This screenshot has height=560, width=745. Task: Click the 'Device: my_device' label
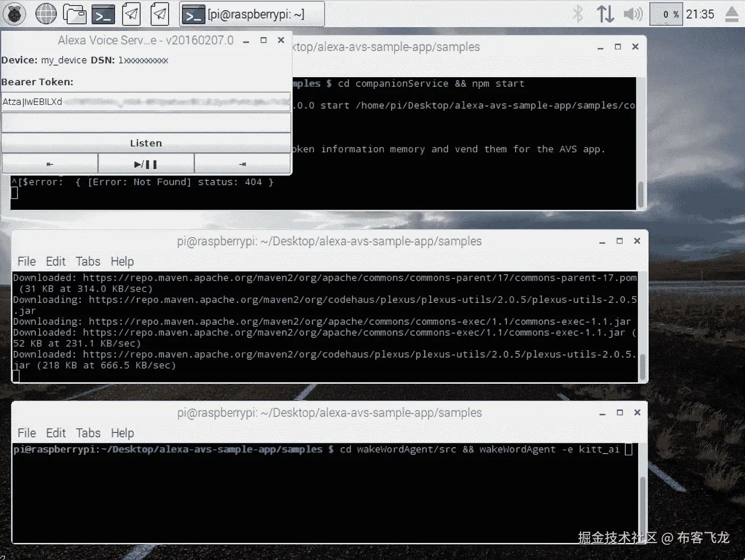click(x=44, y=60)
